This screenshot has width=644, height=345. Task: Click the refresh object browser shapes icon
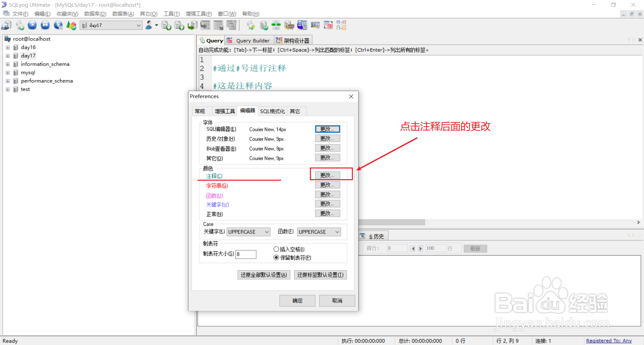pyautogui.click(x=71, y=25)
